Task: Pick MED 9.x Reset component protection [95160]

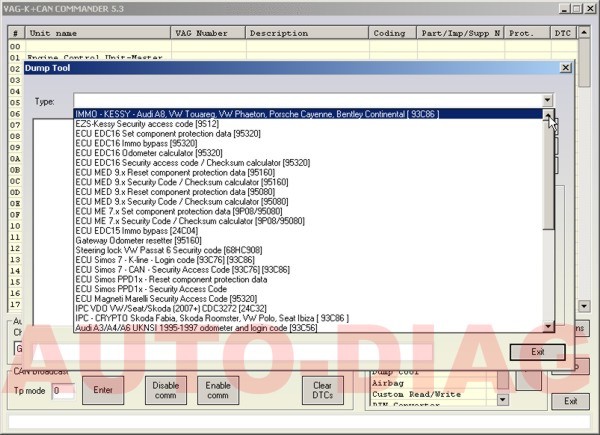Action: [x=308, y=173]
